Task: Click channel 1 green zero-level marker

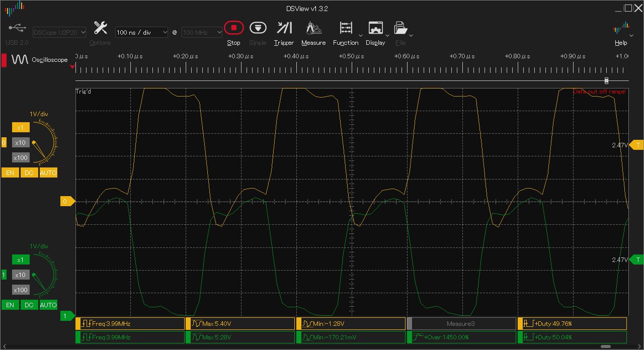Action: pos(67,316)
